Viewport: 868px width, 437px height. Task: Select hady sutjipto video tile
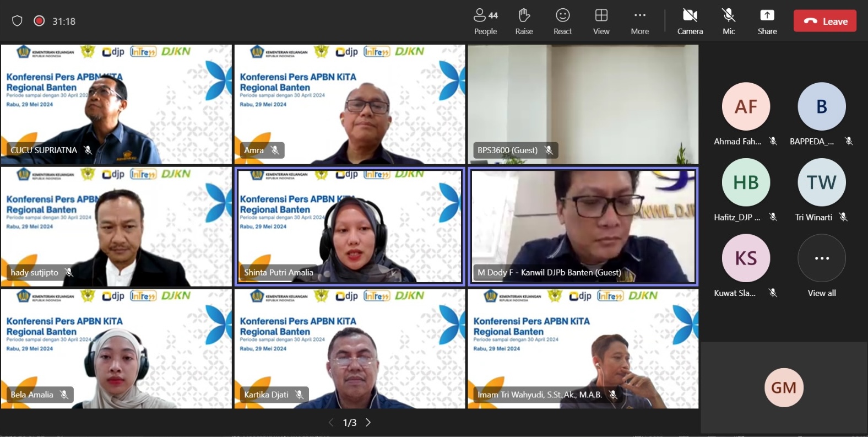pyautogui.click(x=116, y=226)
